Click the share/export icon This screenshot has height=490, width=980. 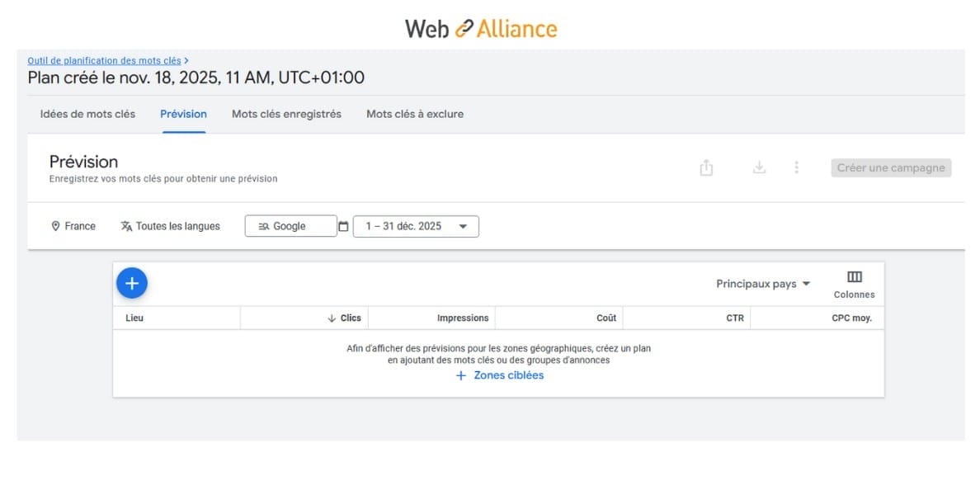[x=706, y=167]
